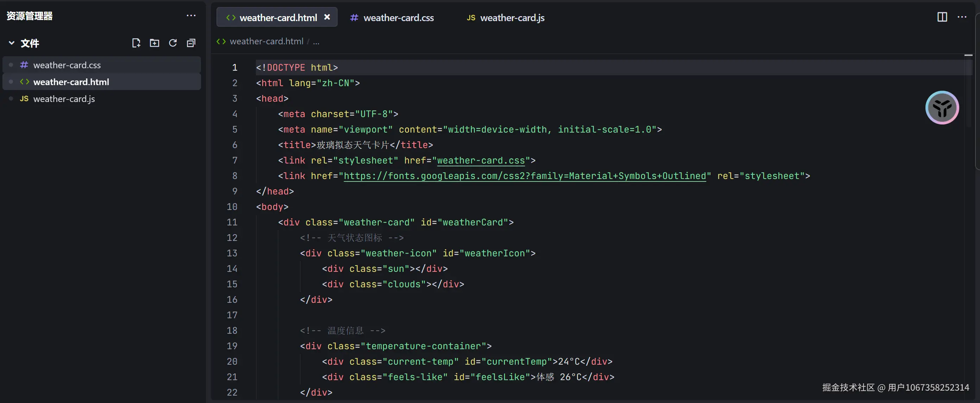
Task: Open weather-card.js from file tree
Action: pos(64,99)
